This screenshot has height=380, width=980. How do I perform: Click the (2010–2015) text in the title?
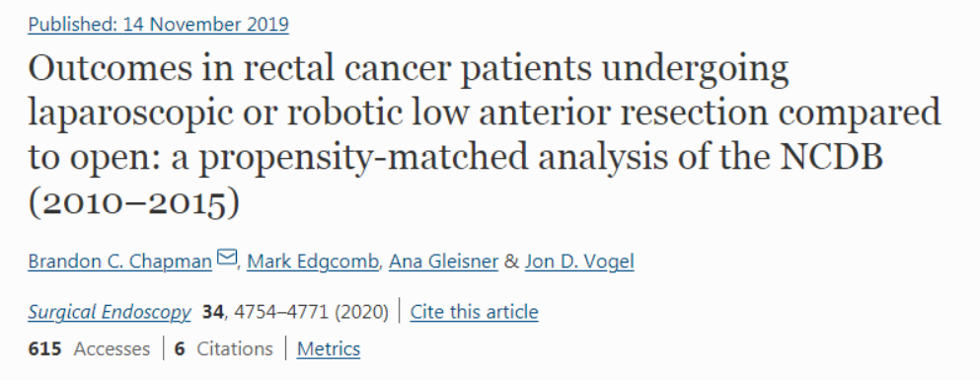pyautogui.click(x=134, y=203)
